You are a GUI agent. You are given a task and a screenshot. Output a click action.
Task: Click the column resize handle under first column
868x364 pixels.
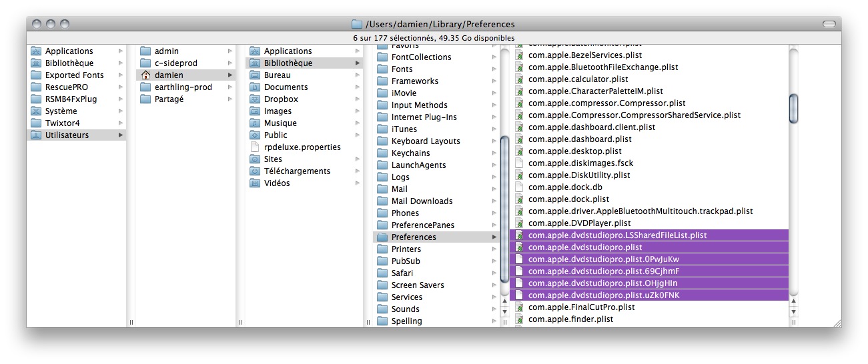131,322
